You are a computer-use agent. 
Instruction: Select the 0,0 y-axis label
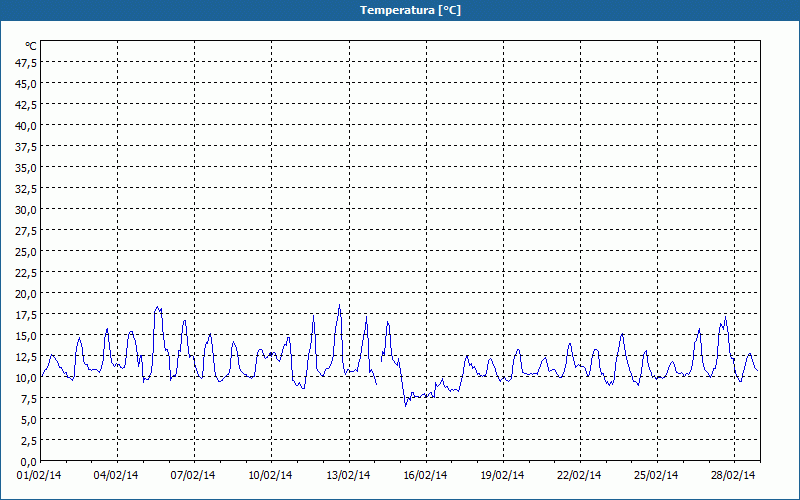[x=29, y=462]
